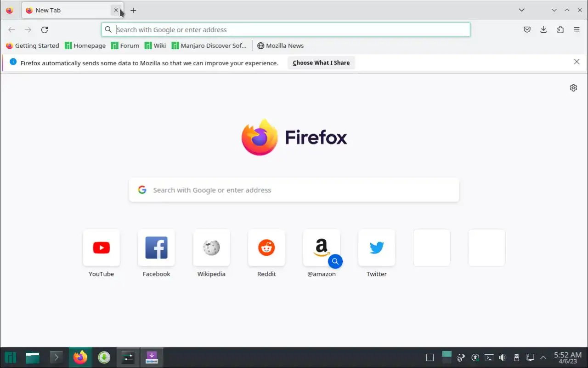588x368 pixels.
Task: Click the Firefox logo on page
Action: (294, 137)
